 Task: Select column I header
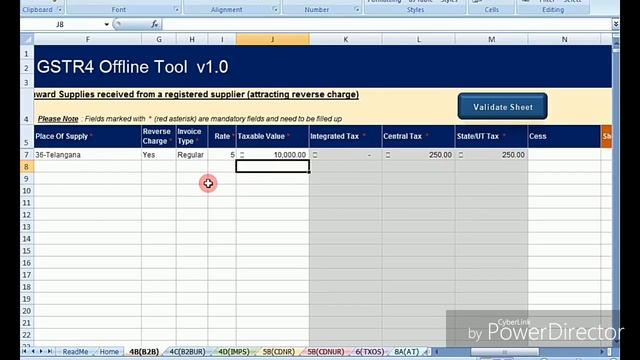click(222, 39)
